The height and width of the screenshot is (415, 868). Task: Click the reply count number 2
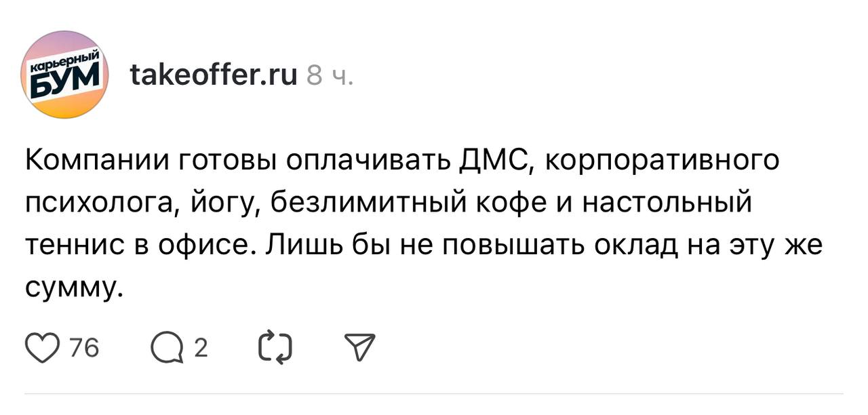[x=201, y=349]
